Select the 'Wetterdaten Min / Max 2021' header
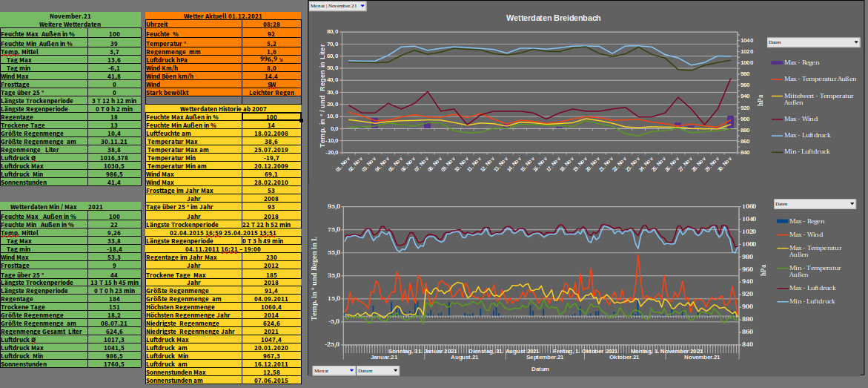This screenshot has width=868, height=388. pyautogui.click(x=71, y=206)
